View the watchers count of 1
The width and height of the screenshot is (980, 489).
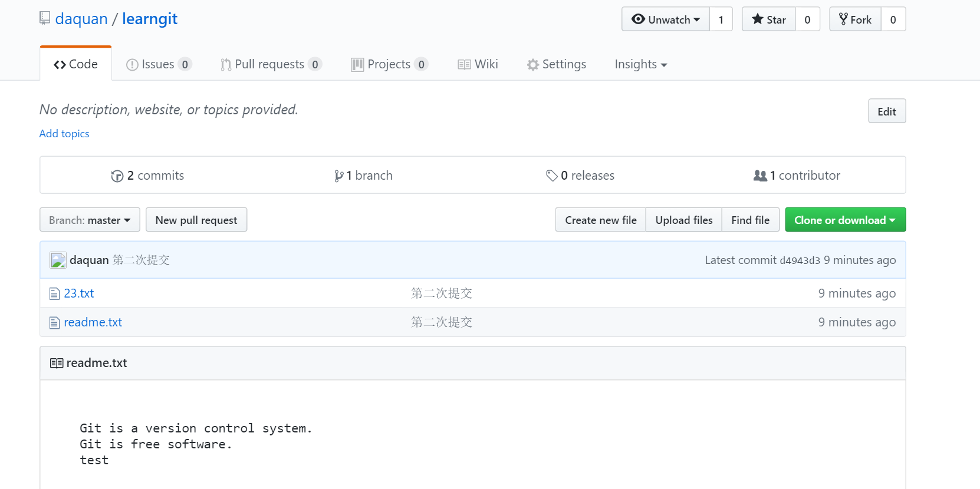[x=721, y=19]
